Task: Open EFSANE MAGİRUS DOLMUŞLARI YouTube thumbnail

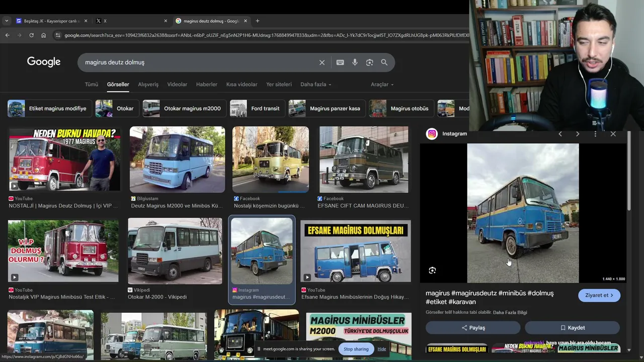Action: [x=356, y=251]
